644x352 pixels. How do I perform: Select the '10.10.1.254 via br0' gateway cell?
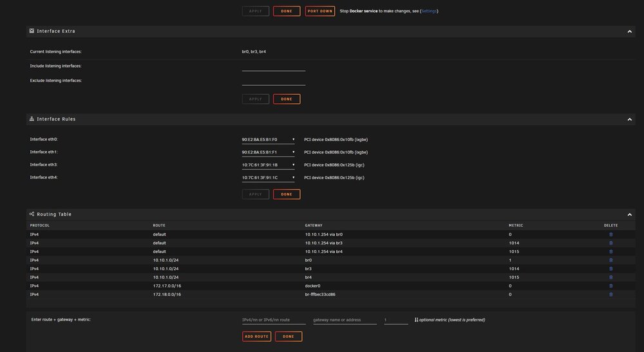click(x=324, y=235)
